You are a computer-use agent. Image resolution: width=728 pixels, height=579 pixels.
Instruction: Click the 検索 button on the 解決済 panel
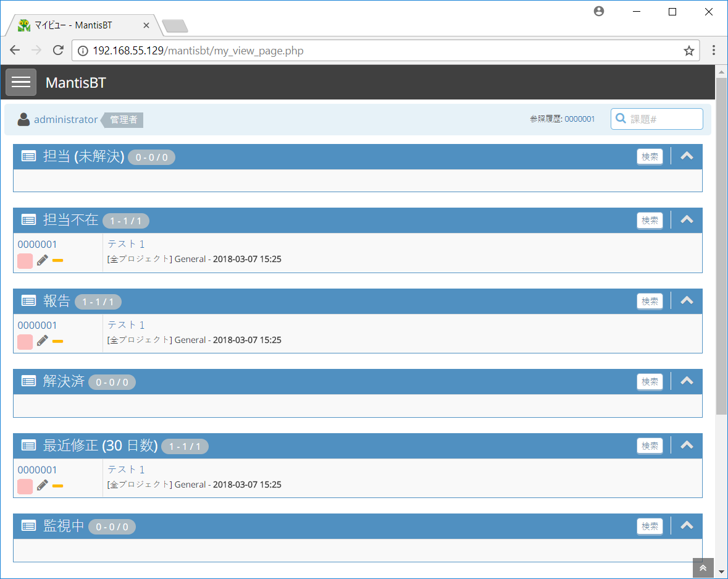click(x=649, y=381)
